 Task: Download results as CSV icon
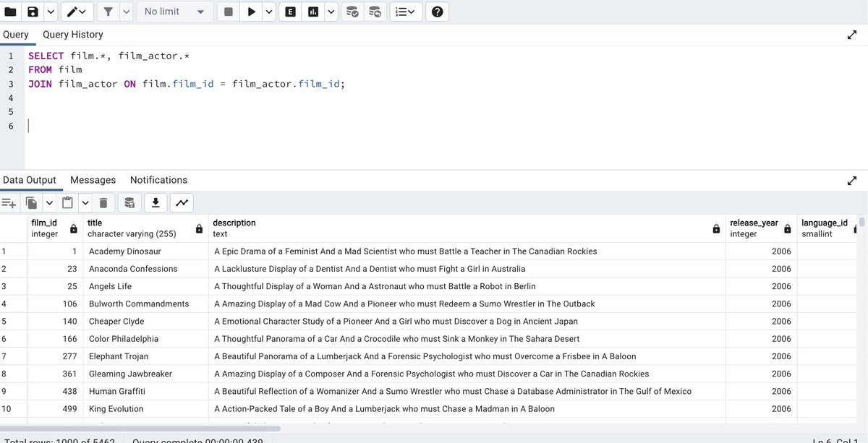(156, 203)
